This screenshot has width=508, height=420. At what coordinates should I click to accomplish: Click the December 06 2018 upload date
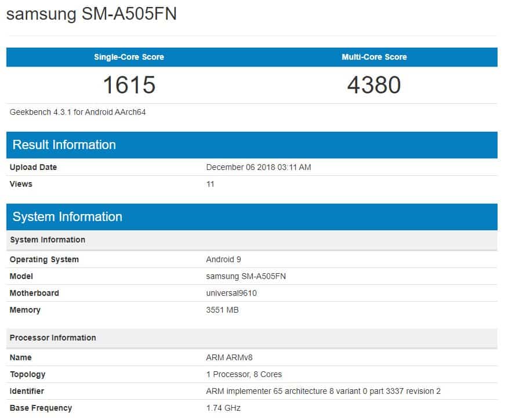pos(260,167)
